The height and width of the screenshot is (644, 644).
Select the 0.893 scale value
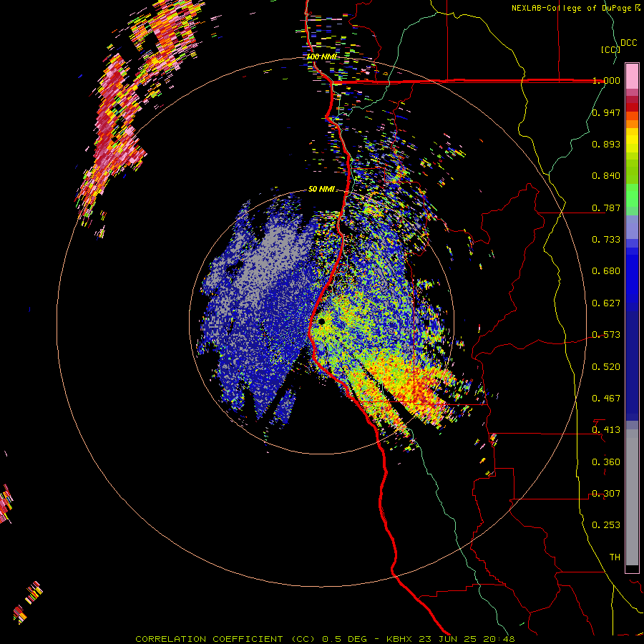[606, 144]
